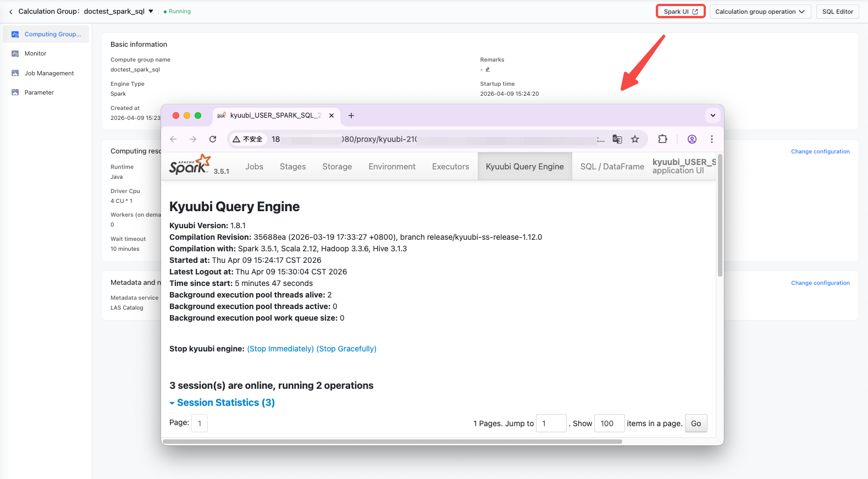Click the Stop Gracefully link
The height and width of the screenshot is (479, 868).
pos(347,349)
